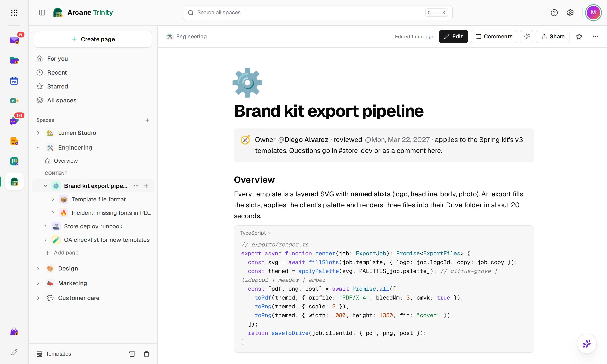Focus the Search all spaces field
Viewport: 607px width, 364px height.
[317, 12]
